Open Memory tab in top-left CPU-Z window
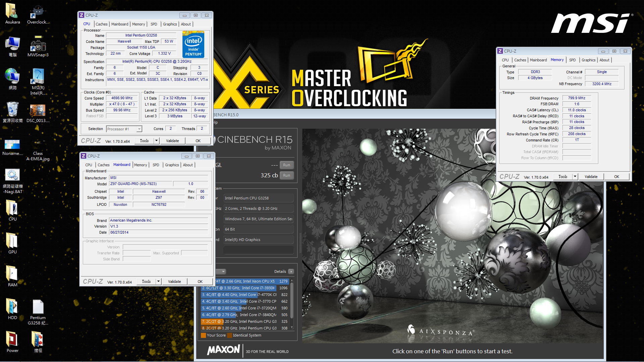 click(x=139, y=24)
